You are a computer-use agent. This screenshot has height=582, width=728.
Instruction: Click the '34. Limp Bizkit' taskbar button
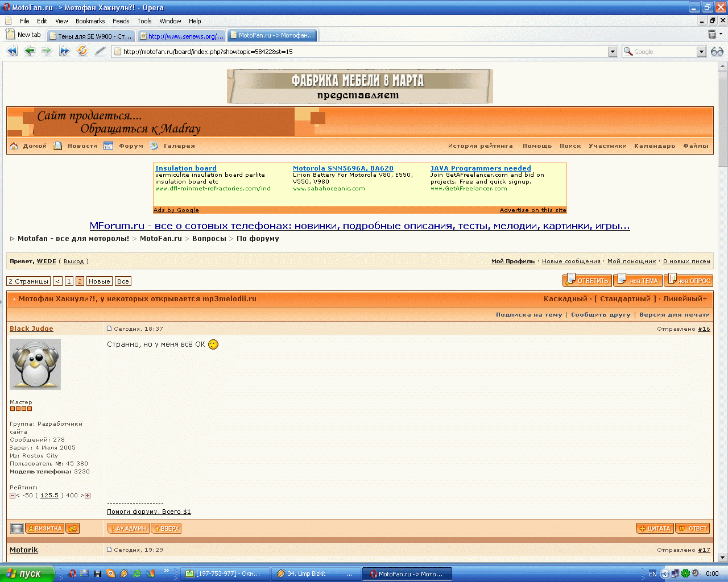(316, 574)
